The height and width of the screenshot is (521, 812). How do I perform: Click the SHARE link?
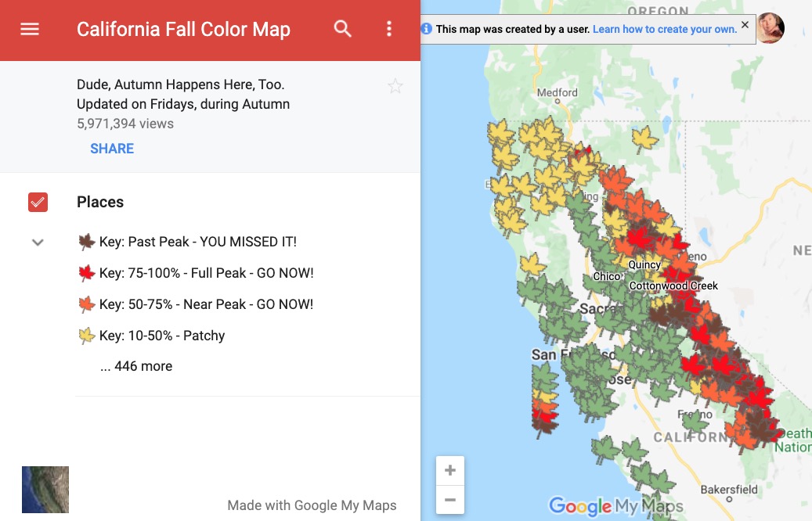(112, 149)
